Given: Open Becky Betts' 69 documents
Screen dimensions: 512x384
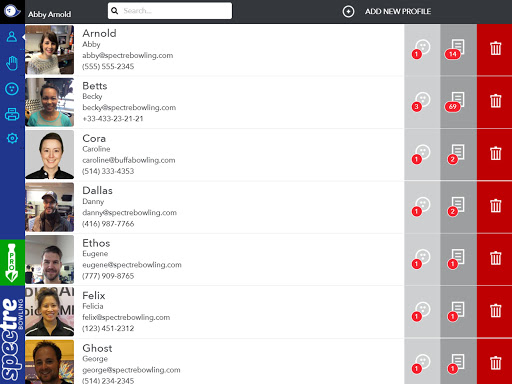Looking at the screenshot, I should (458, 101).
